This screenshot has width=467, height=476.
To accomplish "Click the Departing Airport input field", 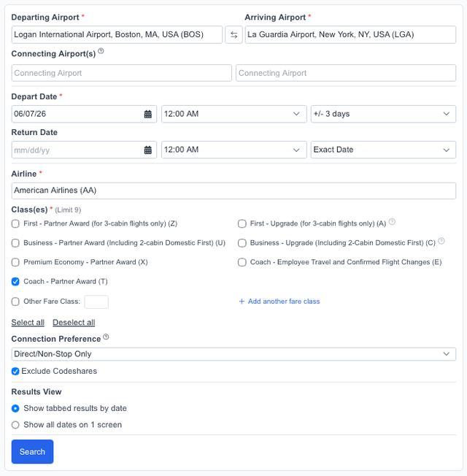I will coord(117,34).
